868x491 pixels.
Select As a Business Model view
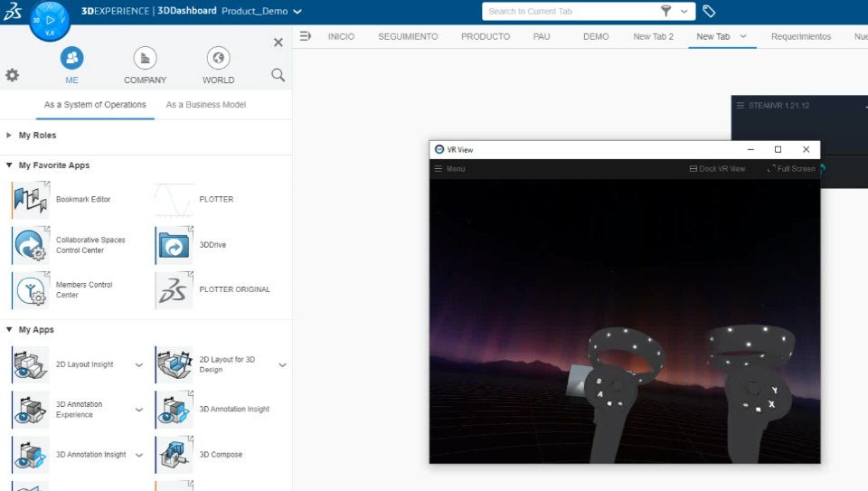tap(206, 105)
